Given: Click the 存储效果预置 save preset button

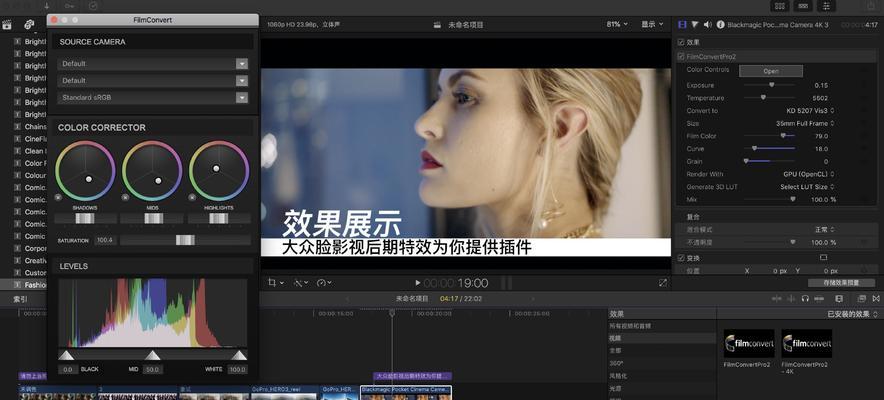Looking at the screenshot, I should (843, 283).
